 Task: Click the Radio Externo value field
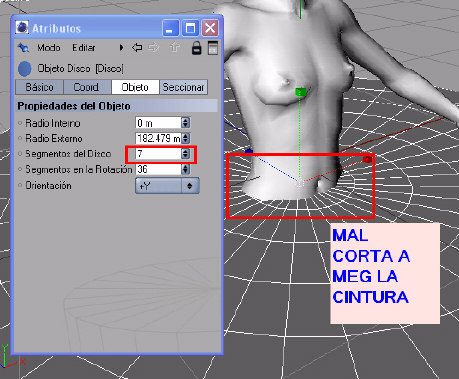[158, 138]
